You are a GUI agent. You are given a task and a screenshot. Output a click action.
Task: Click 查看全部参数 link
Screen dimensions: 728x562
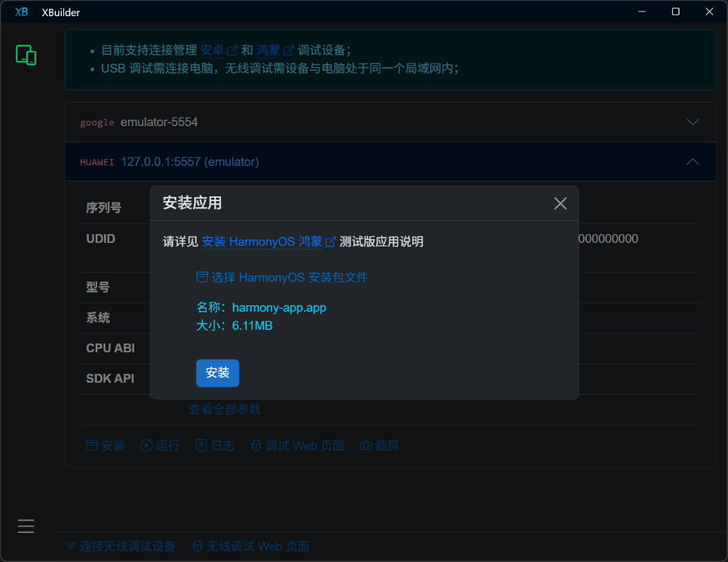pos(224,410)
